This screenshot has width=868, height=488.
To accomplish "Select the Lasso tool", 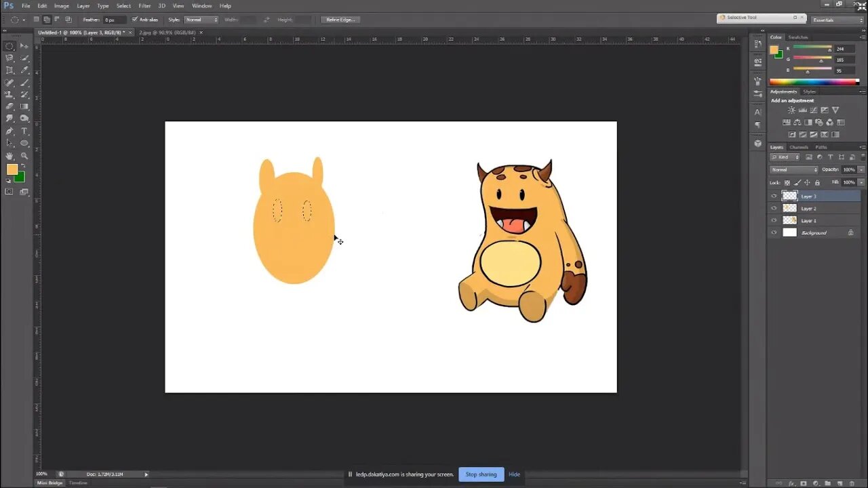I will coord(9,58).
